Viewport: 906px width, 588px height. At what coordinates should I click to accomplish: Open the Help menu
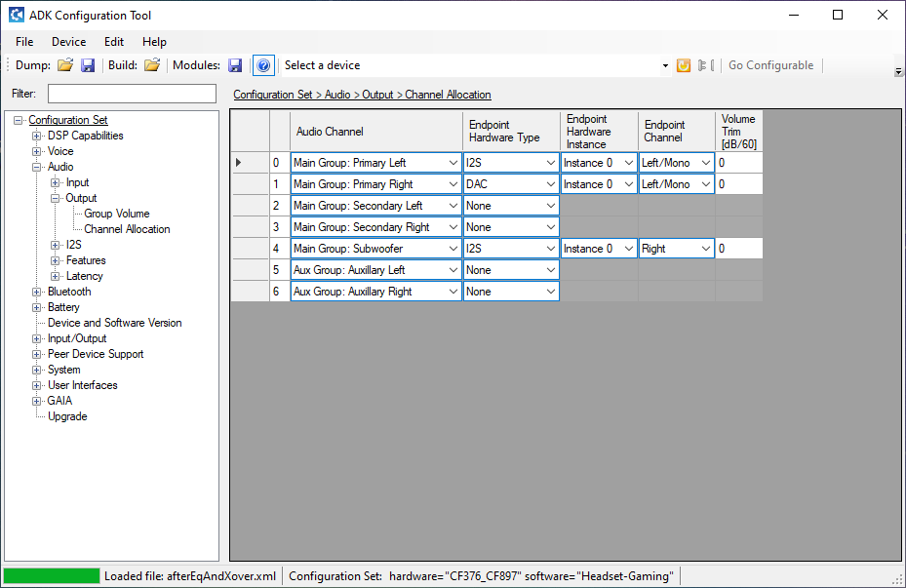[x=154, y=42]
